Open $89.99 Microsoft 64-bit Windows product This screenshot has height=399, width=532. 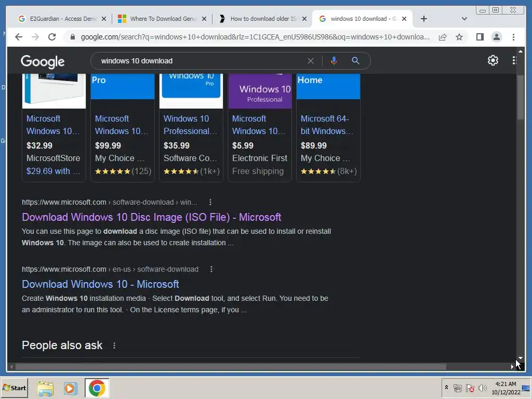[x=328, y=128]
